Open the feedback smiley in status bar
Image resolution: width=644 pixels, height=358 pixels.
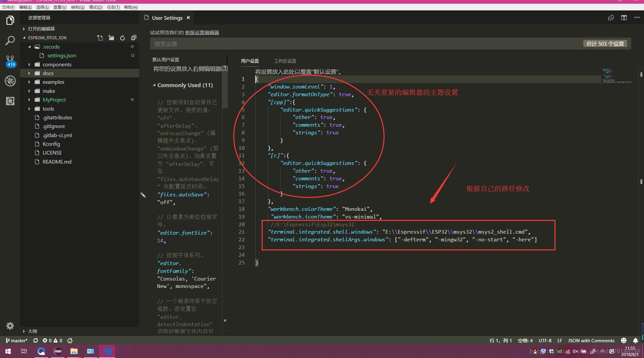(624, 340)
